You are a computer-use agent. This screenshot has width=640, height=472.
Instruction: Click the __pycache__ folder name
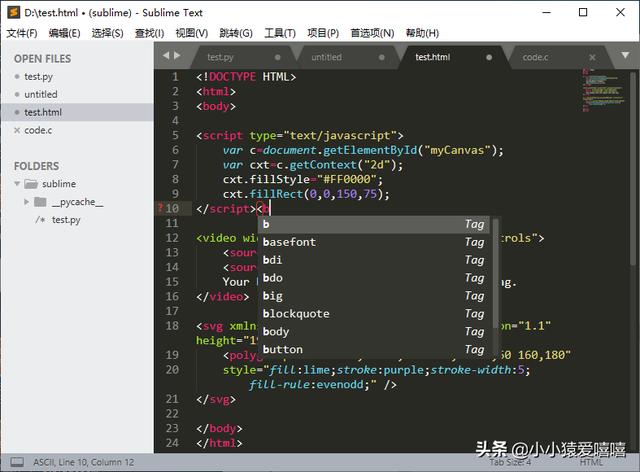(78, 202)
